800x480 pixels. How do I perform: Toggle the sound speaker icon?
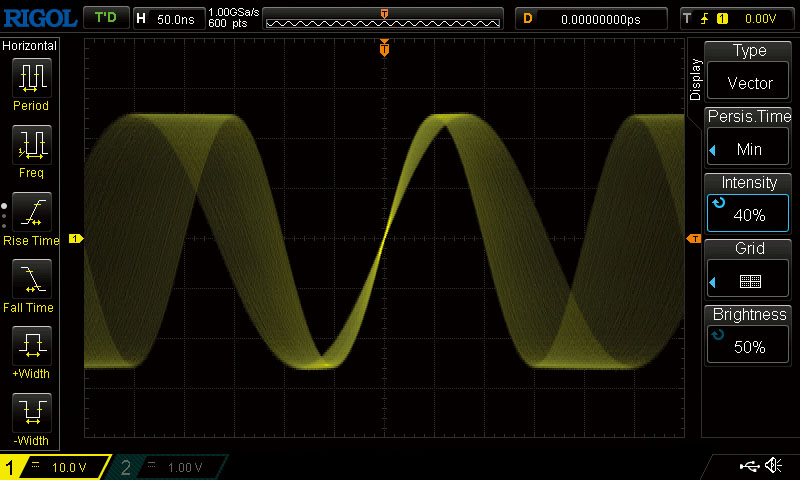click(773, 466)
